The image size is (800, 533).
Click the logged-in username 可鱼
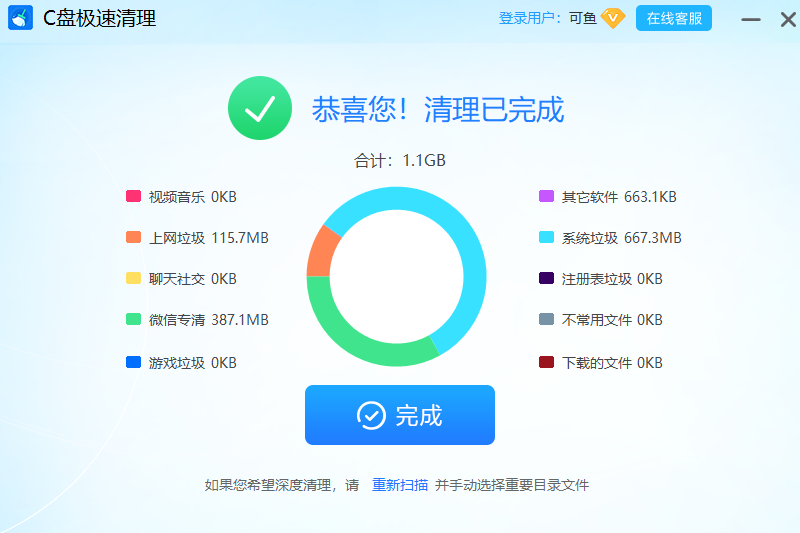[583, 18]
